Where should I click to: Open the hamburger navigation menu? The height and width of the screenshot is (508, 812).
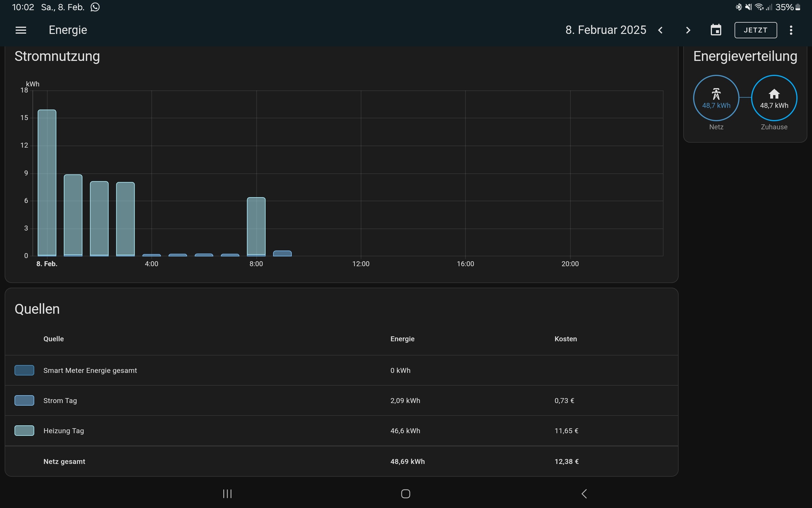pyautogui.click(x=21, y=30)
